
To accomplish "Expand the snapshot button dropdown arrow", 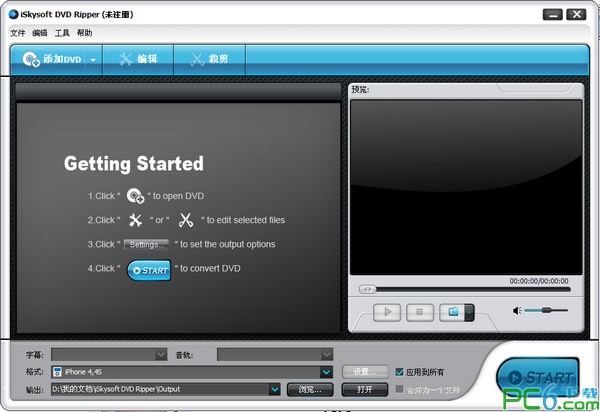I will tap(469, 313).
